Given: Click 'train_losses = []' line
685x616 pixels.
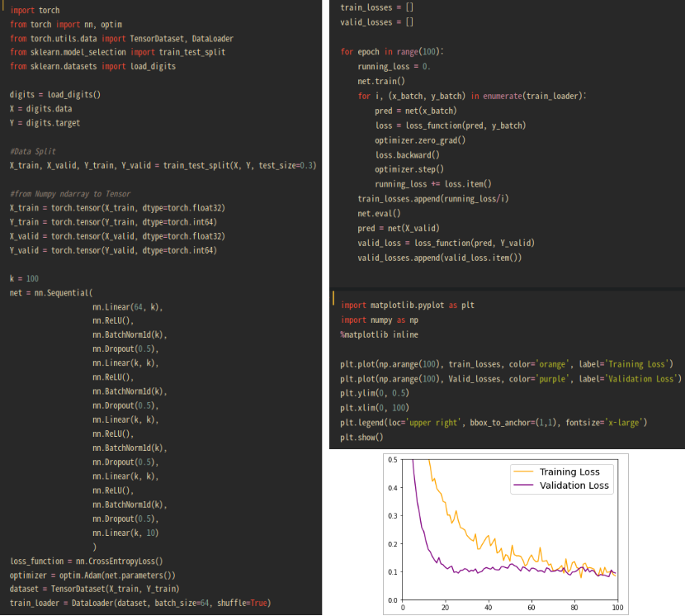Looking at the screenshot, I should pyautogui.click(x=377, y=7).
